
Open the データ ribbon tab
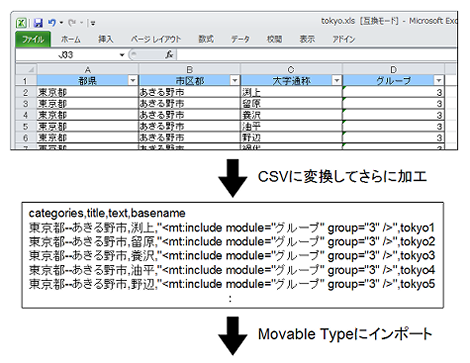(240, 39)
